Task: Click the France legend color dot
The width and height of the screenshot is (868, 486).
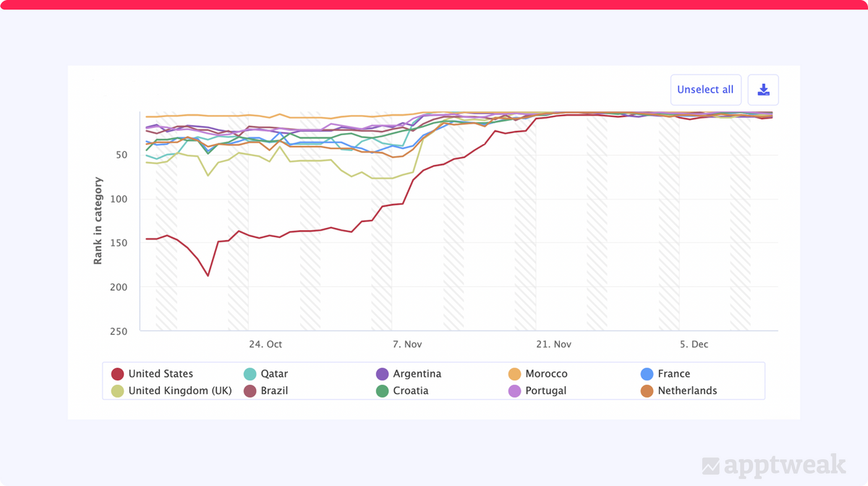Action: pos(647,374)
